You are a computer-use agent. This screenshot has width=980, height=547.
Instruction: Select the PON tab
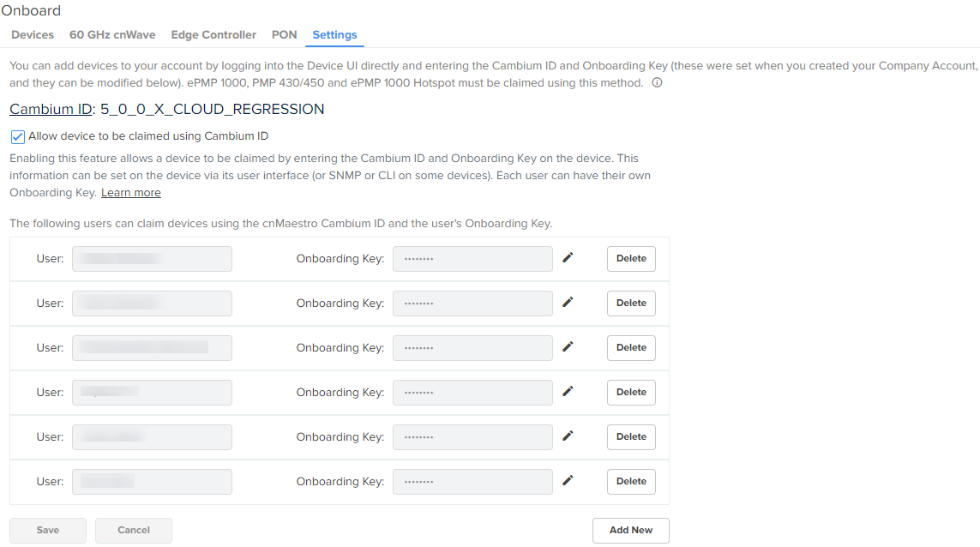[285, 35]
